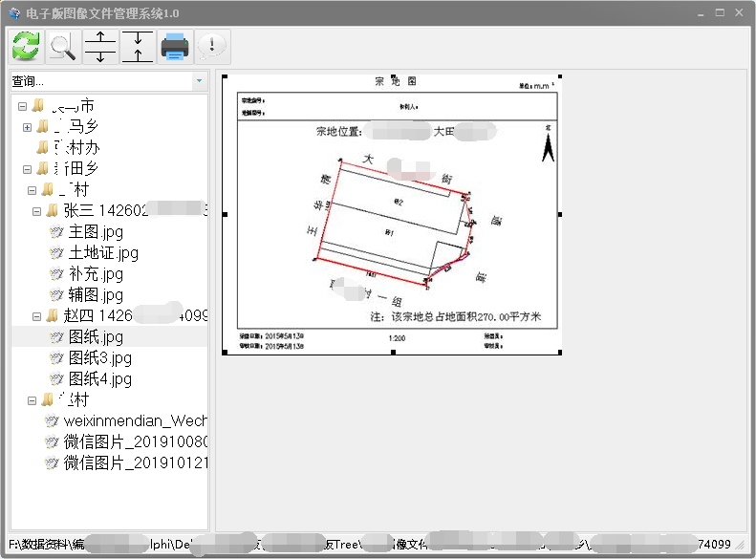Expand the 马乡 folder node
Viewport: 756px width, 559px height.
(x=27, y=127)
